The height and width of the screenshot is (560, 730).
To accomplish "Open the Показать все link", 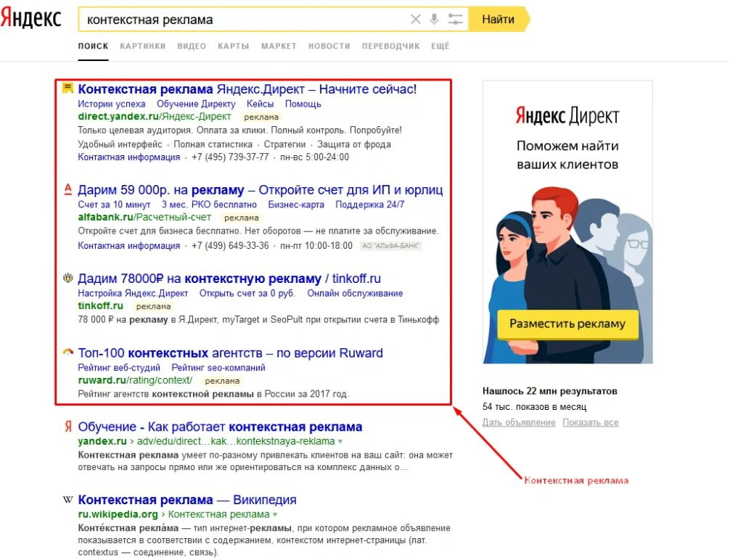I will coord(591,422).
